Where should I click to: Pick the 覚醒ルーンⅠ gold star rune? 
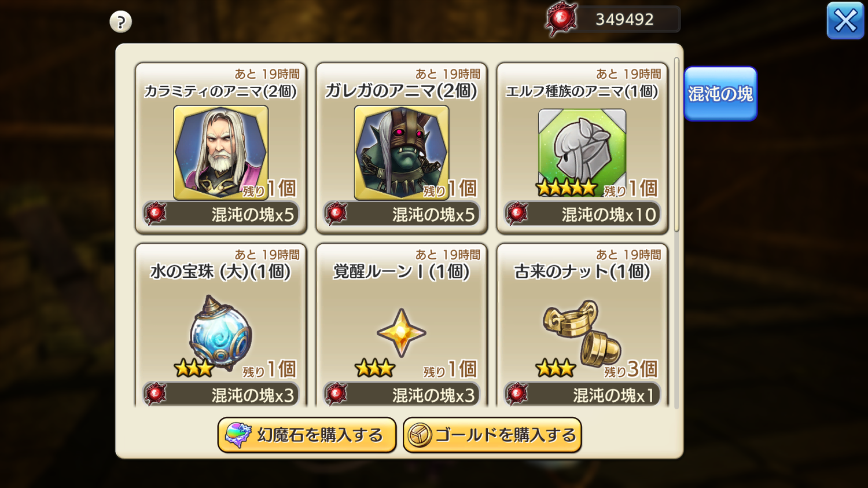402,333
